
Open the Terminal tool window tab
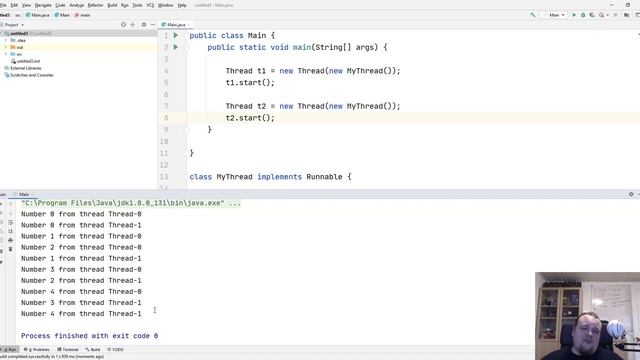tap(68, 349)
